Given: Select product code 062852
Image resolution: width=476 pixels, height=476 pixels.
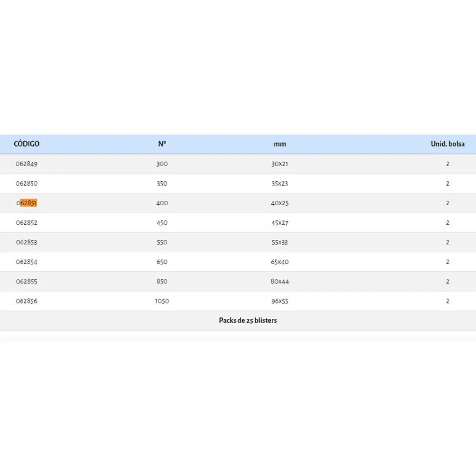Looking at the screenshot, I should (27, 222).
